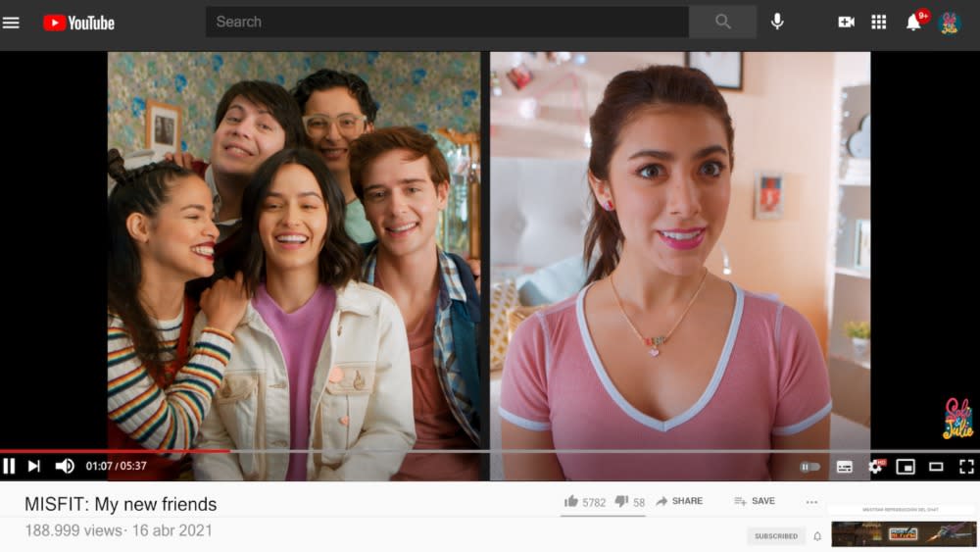
Task: Click inside the Search input field
Action: [x=447, y=22]
